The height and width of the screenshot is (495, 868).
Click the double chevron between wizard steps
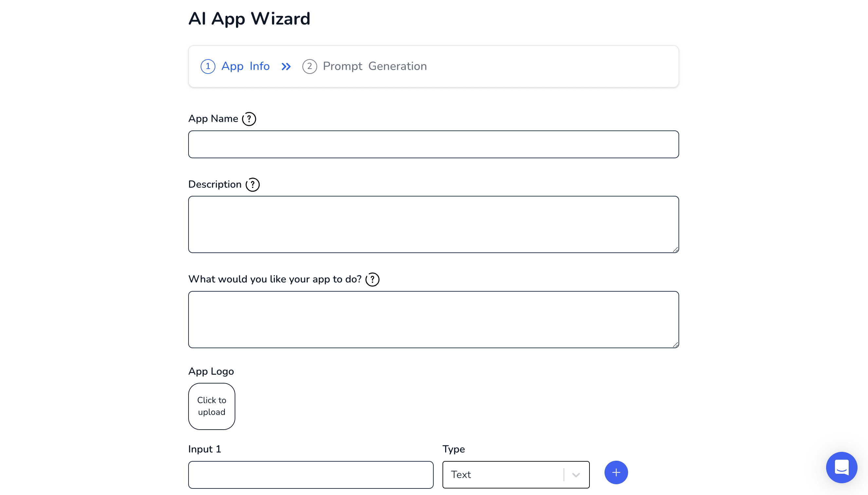point(286,67)
